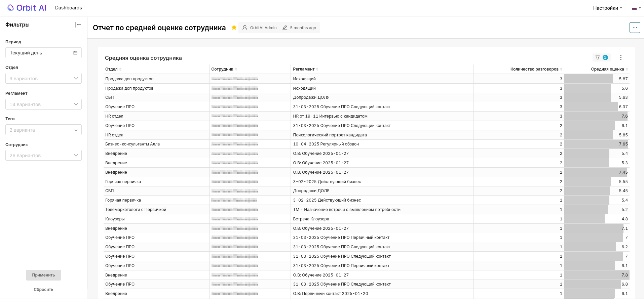Open widget three-dot vertical menu
Screen dimensions: 644x299
pyautogui.click(x=621, y=57)
